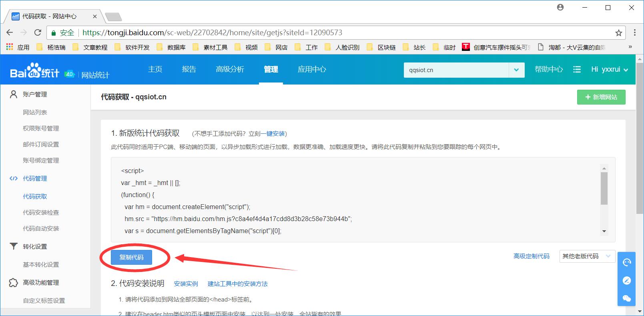This screenshot has width=644, height=316.
Task: Select 基本转化设置 in the sidebar
Action: 41,265
